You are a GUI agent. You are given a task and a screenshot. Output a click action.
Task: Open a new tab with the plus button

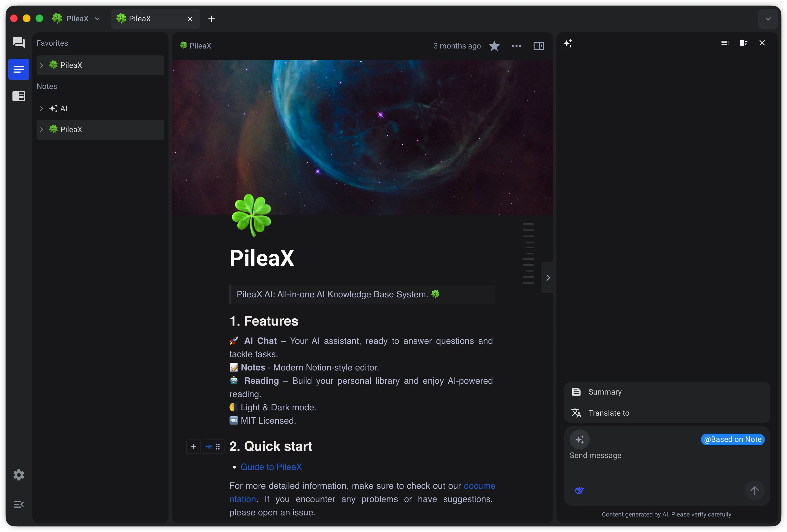[x=211, y=19]
